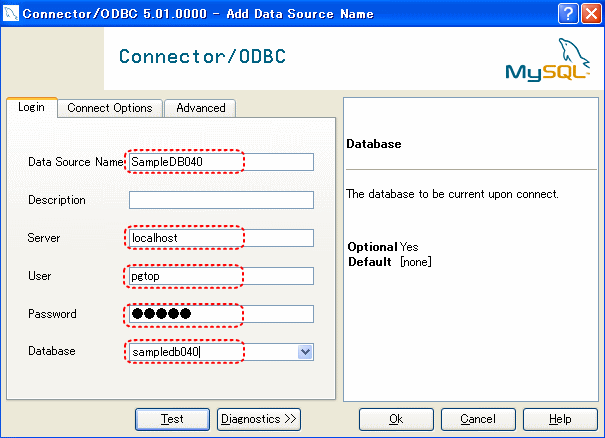
Task: Click the Connector/ODBC banner heading
Action: (202, 56)
